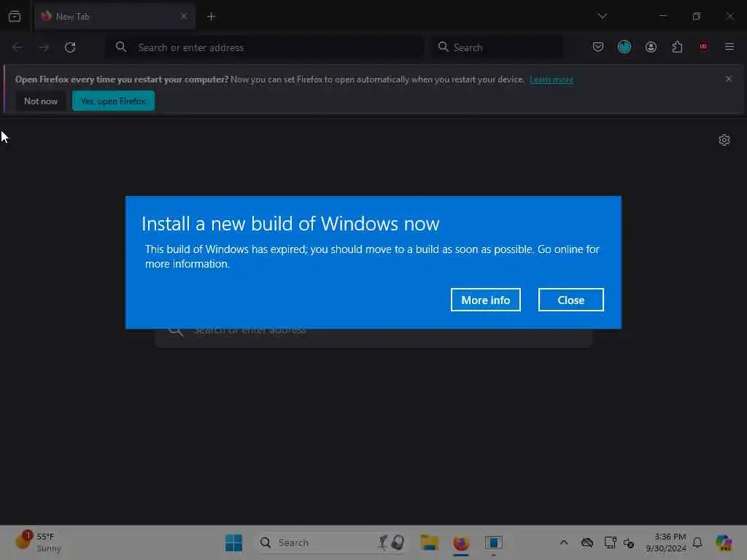Image resolution: width=747 pixels, height=560 pixels.
Task: Click the Firefox taskbar icon
Action: point(461,542)
